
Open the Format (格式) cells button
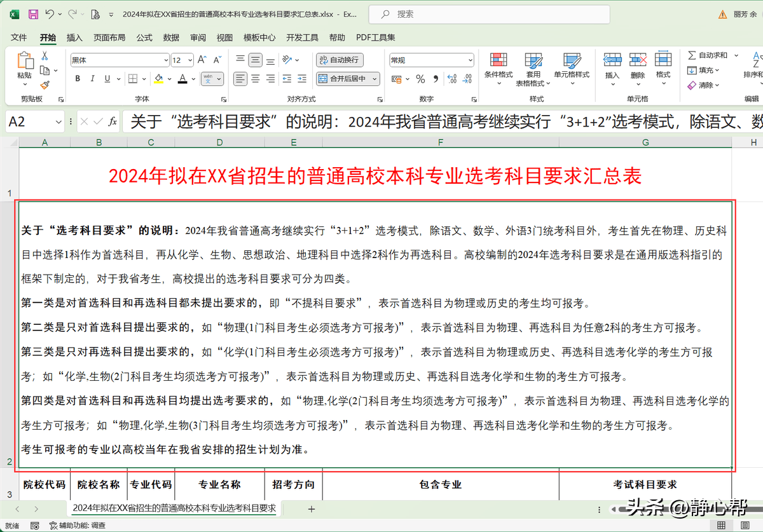click(663, 66)
